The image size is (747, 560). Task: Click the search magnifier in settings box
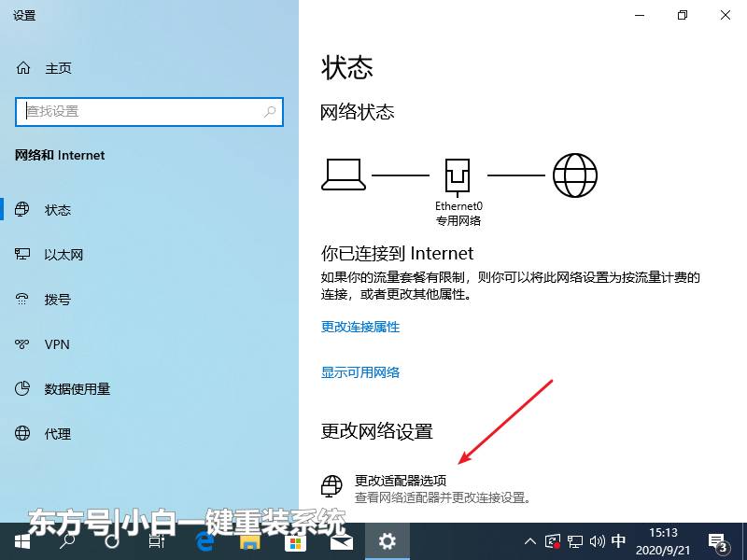pos(270,112)
